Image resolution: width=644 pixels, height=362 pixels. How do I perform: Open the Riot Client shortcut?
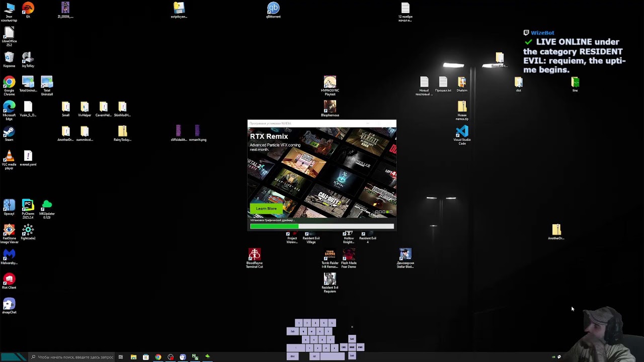(9, 281)
